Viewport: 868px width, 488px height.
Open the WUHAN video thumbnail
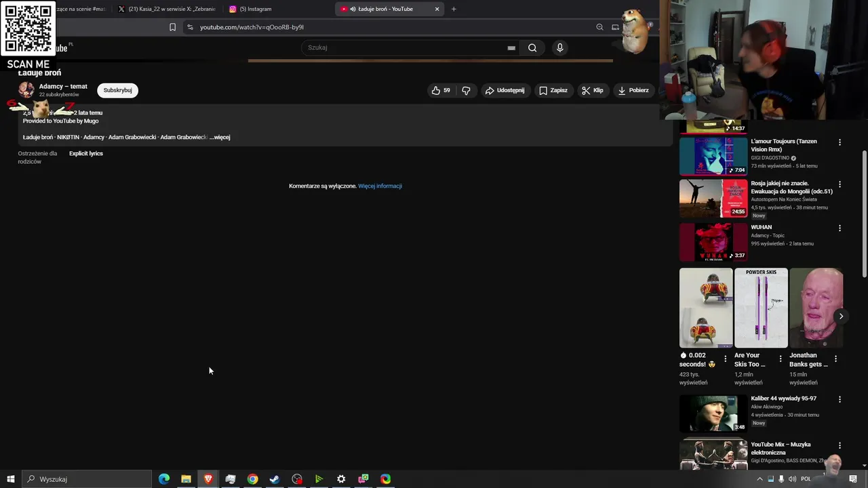[x=713, y=242]
